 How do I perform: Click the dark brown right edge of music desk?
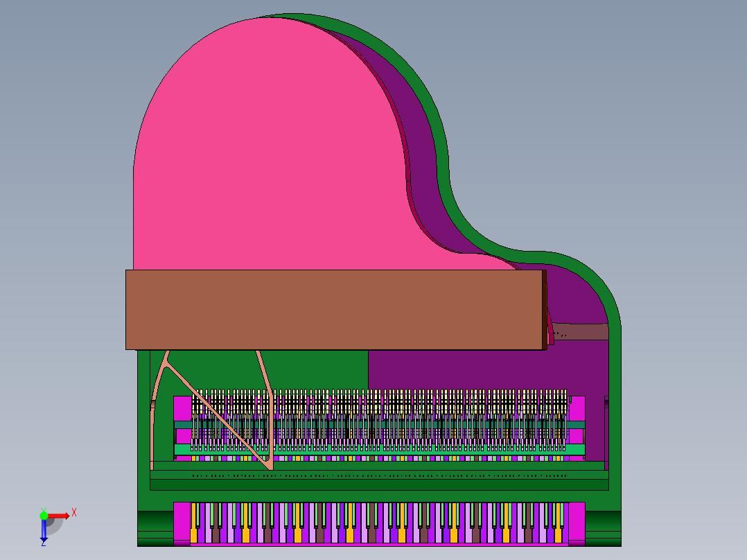pos(545,310)
